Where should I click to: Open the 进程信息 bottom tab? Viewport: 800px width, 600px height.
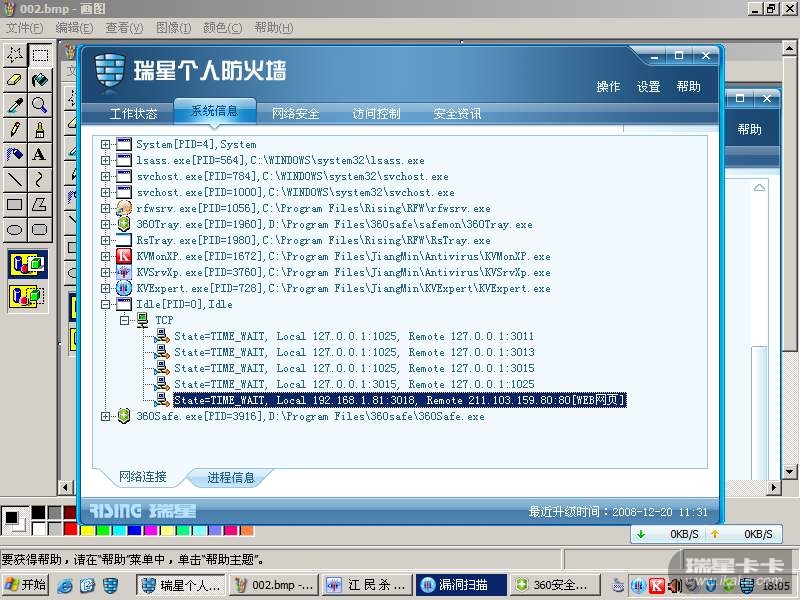tap(231, 478)
